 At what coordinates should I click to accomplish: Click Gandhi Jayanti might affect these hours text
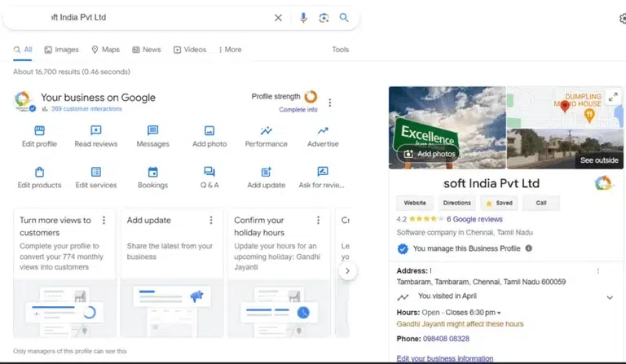point(460,324)
